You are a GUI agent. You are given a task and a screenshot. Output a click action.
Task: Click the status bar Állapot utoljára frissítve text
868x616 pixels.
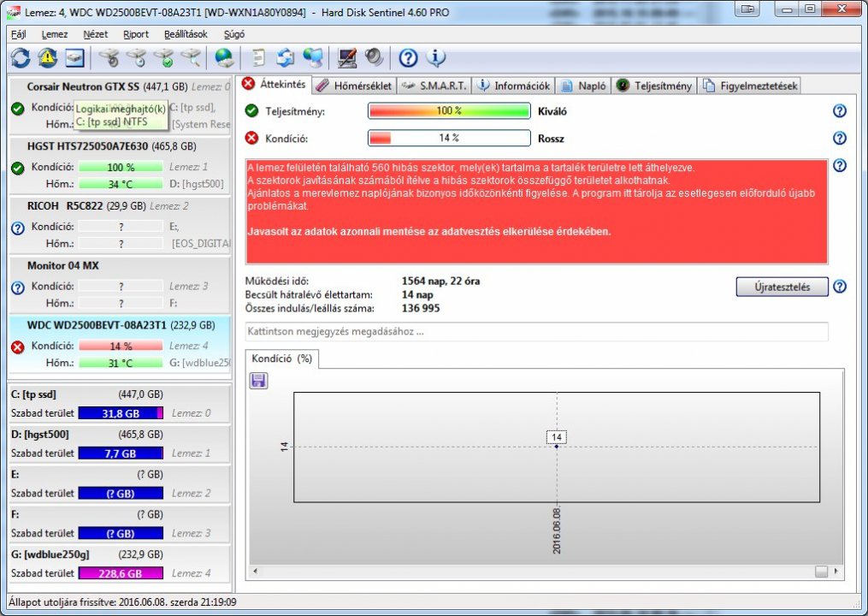click(x=122, y=602)
